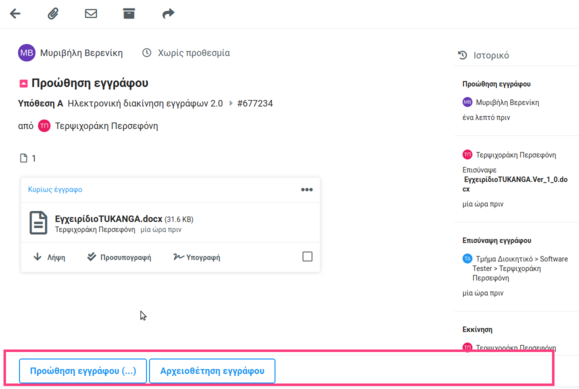Click the Ιστορικό history icon
Viewport: 579px width, 389px height.
[x=463, y=55]
